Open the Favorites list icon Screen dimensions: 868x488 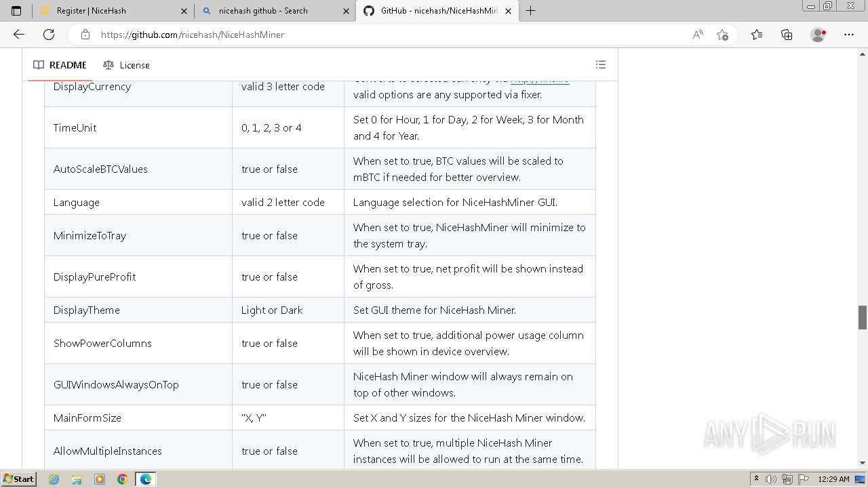pyautogui.click(x=757, y=35)
